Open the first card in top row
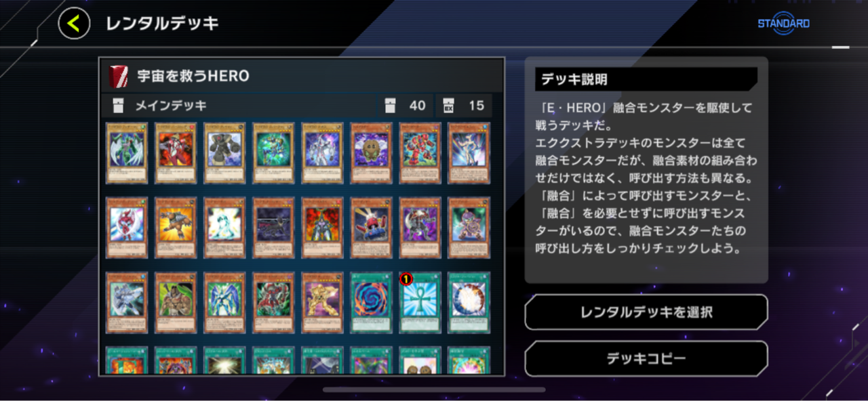The height and width of the screenshot is (401, 868). [127, 153]
